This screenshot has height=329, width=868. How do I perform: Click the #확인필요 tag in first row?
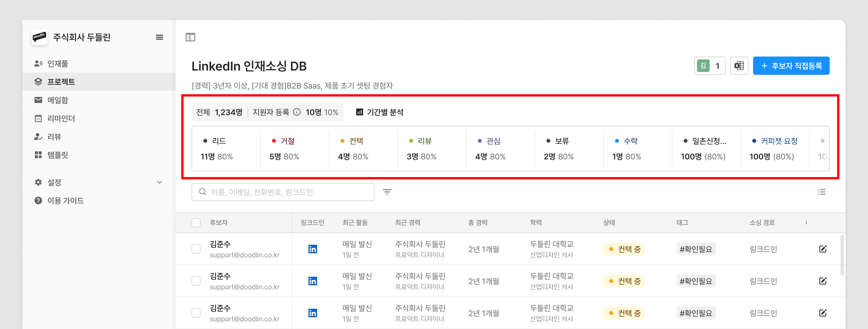point(696,249)
